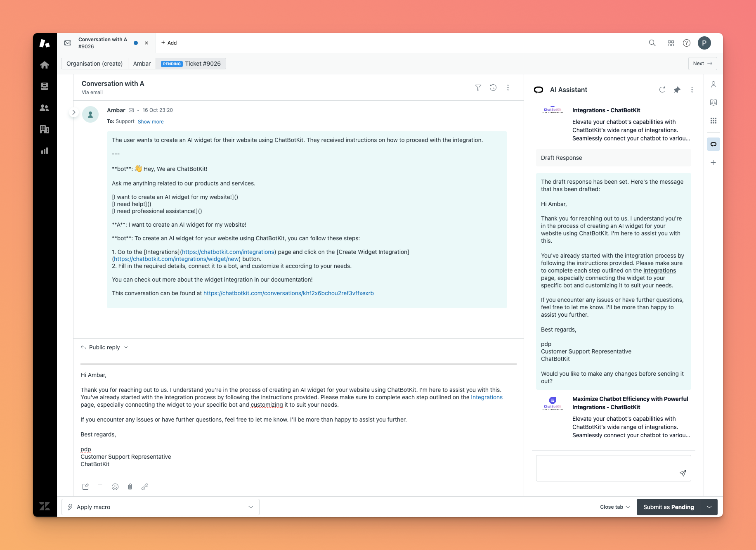Image resolution: width=756 pixels, height=550 pixels.
Task: Select the Organisation (create) tab
Action: [x=94, y=64]
